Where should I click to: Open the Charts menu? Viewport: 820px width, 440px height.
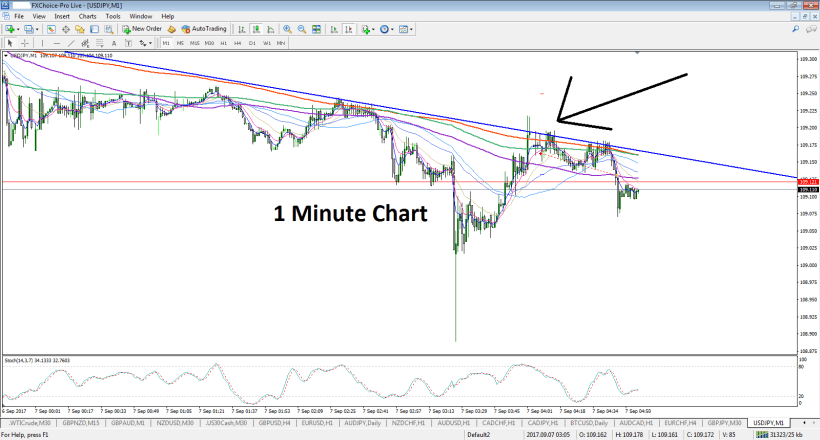(88, 16)
